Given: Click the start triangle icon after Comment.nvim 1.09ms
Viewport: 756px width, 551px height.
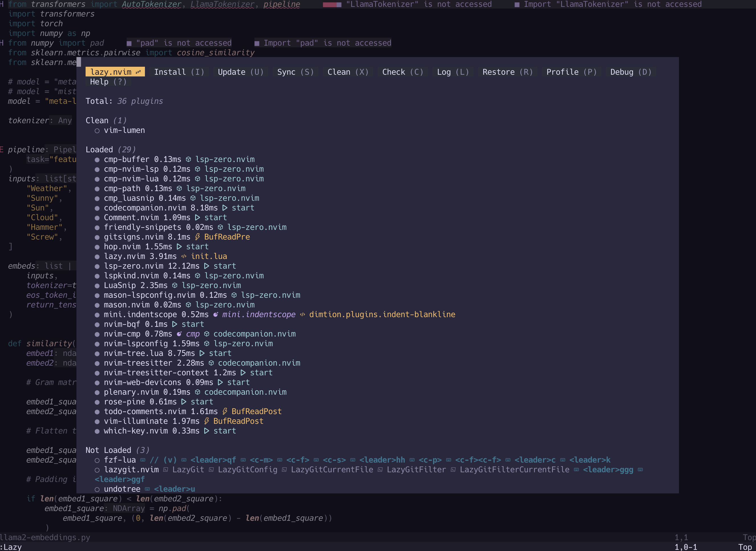Looking at the screenshot, I should click(197, 218).
